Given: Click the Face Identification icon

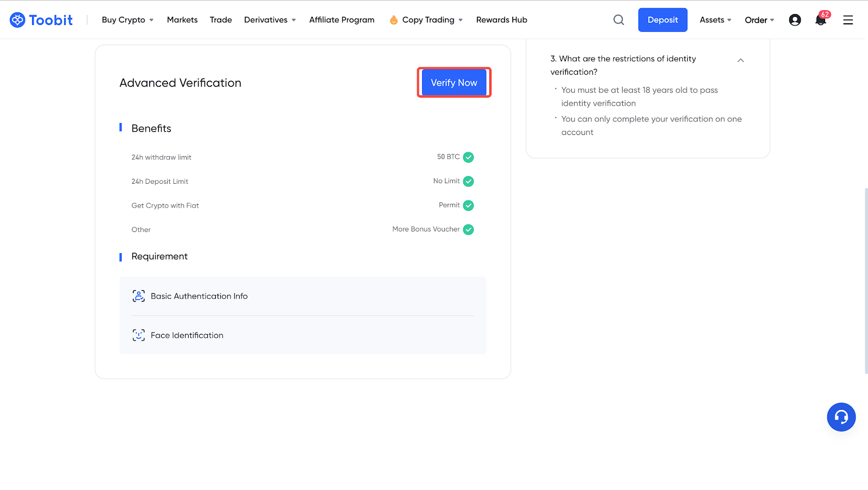Looking at the screenshot, I should tap(139, 335).
